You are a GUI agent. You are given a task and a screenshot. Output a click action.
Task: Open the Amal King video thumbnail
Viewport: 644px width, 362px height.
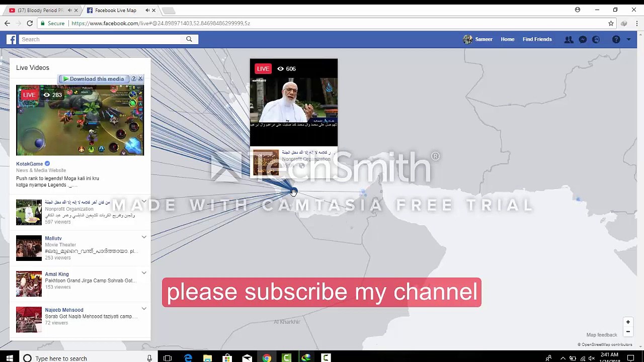pyautogui.click(x=29, y=284)
